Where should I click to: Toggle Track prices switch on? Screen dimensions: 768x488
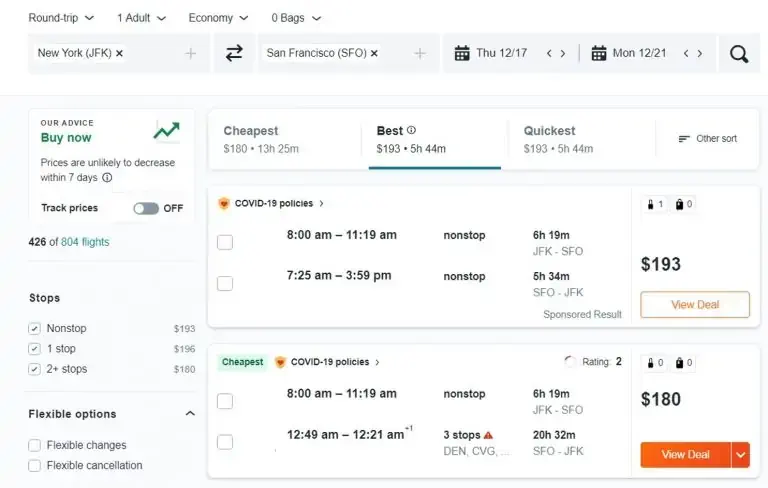pos(146,208)
